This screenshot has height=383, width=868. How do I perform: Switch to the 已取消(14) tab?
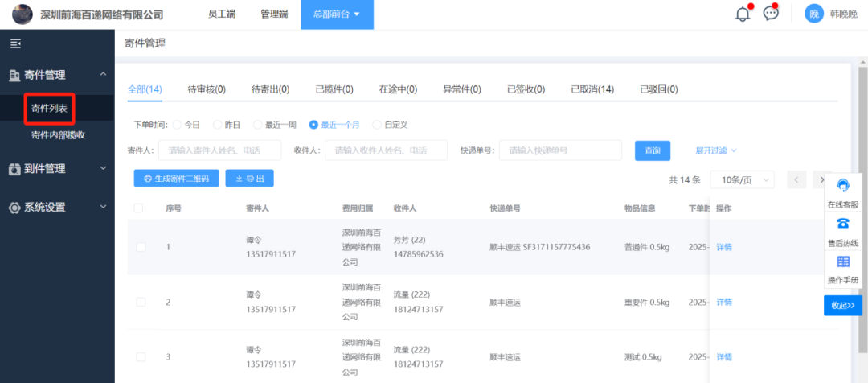[x=592, y=89]
